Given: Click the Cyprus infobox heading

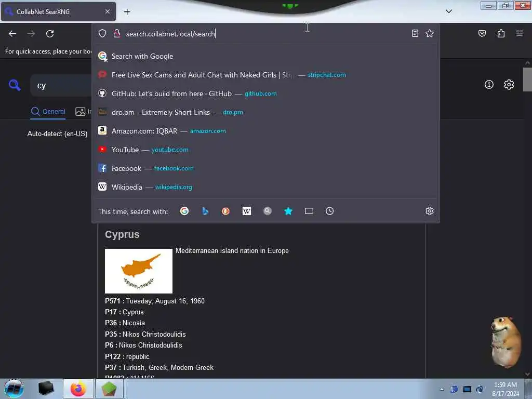Looking at the screenshot, I should point(122,234).
